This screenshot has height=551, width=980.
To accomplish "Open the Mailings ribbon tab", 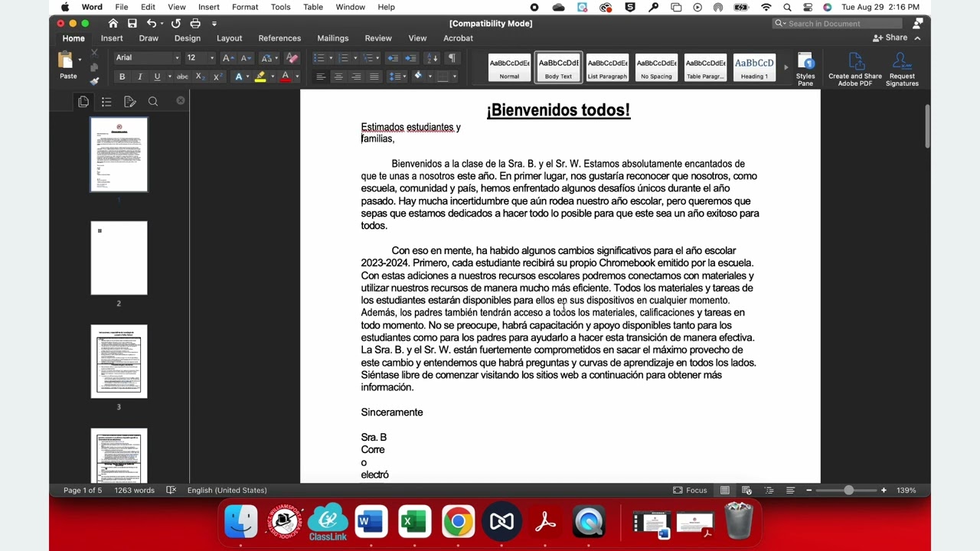I will (332, 38).
